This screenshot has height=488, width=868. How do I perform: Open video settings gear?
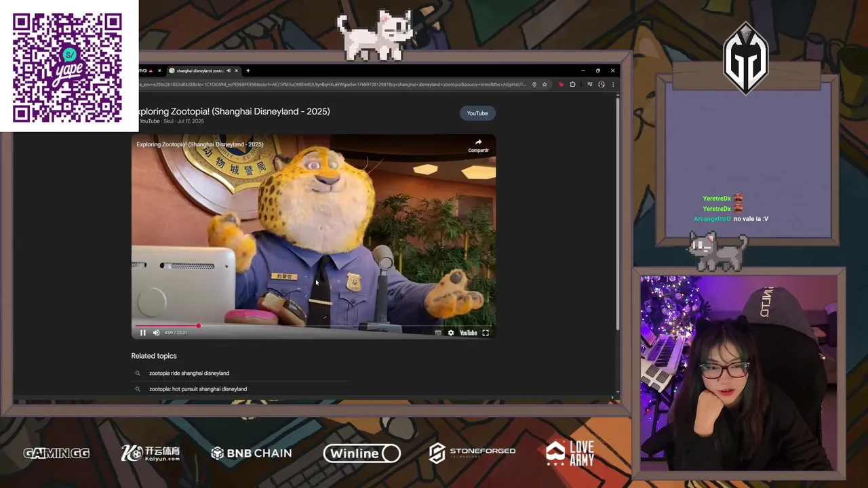[451, 333]
